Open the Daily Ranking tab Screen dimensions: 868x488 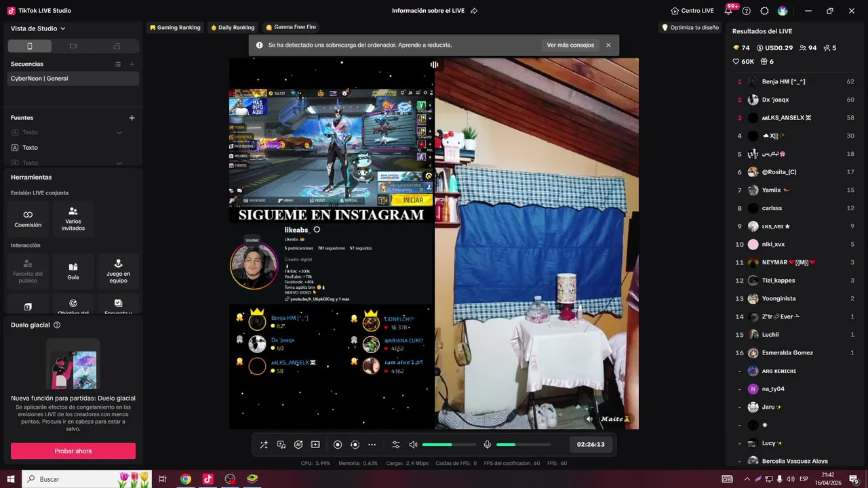pyautogui.click(x=233, y=28)
